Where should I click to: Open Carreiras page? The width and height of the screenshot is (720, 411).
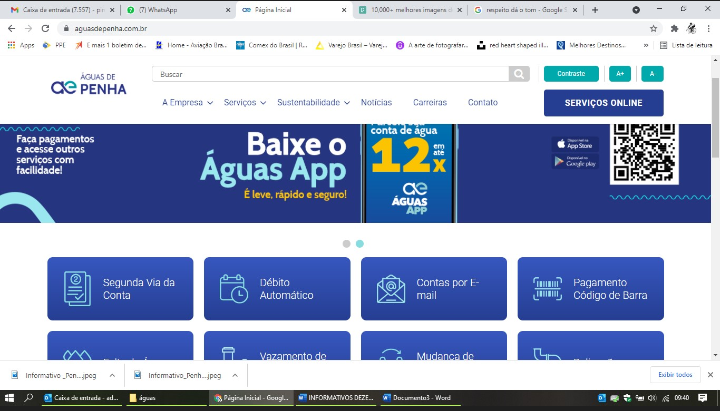pyautogui.click(x=430, y=102)
